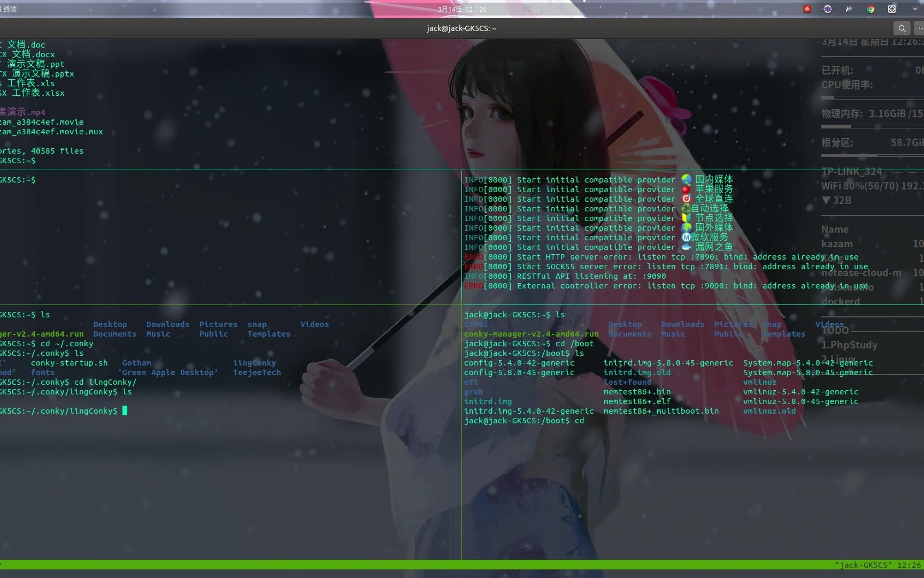Open the flame-shaped tray icon
Viewport: 924px width, 578px height.
click(x=849, y=9)
